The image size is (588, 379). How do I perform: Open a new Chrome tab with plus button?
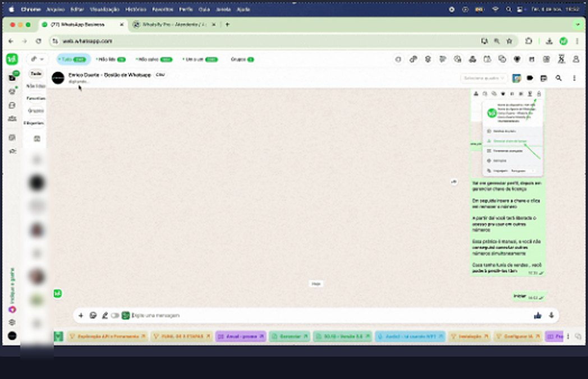coord(227,25)
